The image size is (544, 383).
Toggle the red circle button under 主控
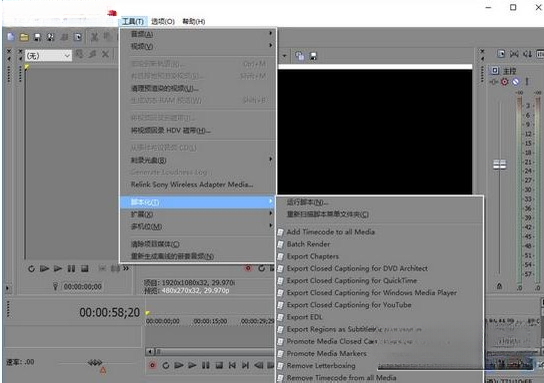(x=505, y=82)
